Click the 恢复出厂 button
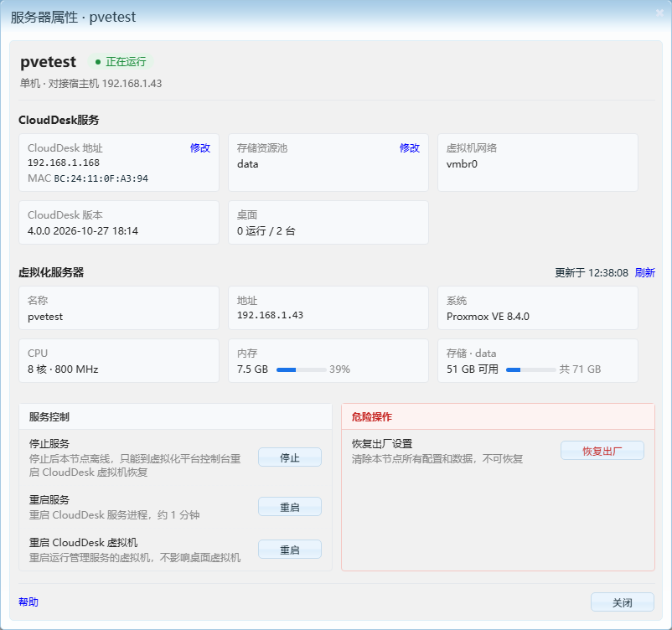This screenshot has height=630, width=672. (602, 451)
